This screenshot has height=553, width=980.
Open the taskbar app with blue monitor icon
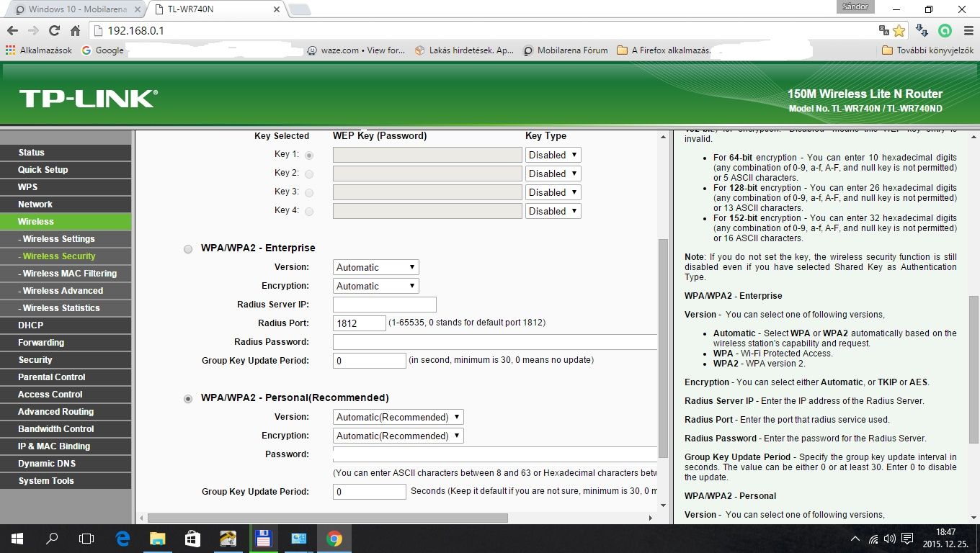(298, 539)
